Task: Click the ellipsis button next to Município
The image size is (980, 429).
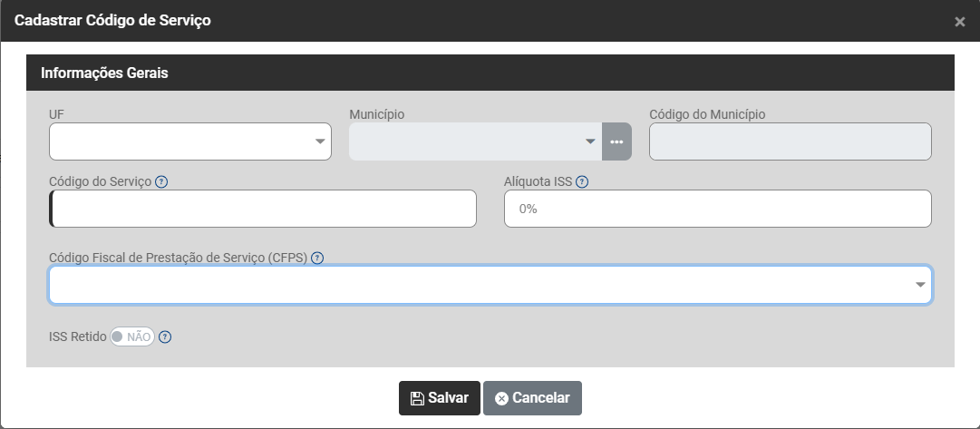Action: (616, 141)
